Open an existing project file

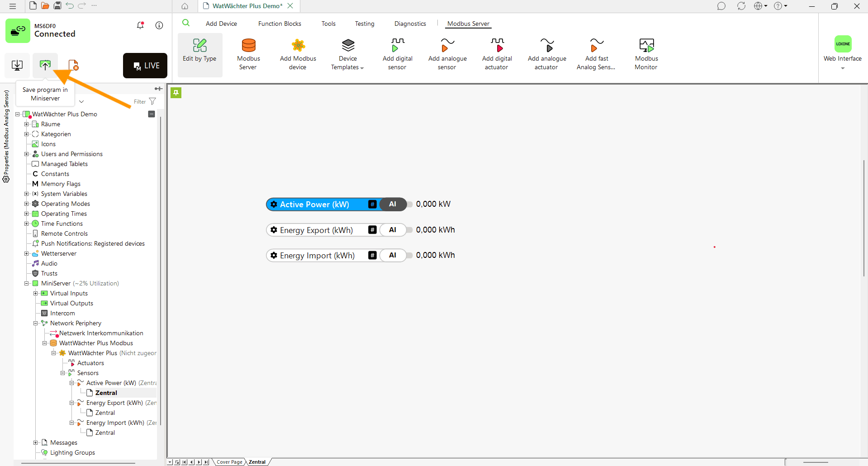tap(45, 6)
